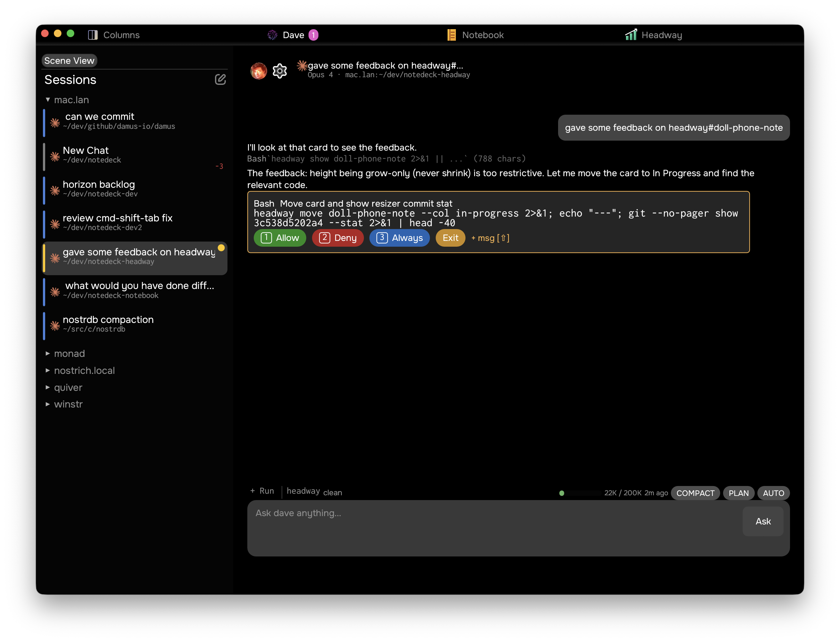
Task: Collapse the mac.lan host group
Action: pos(48,100)
